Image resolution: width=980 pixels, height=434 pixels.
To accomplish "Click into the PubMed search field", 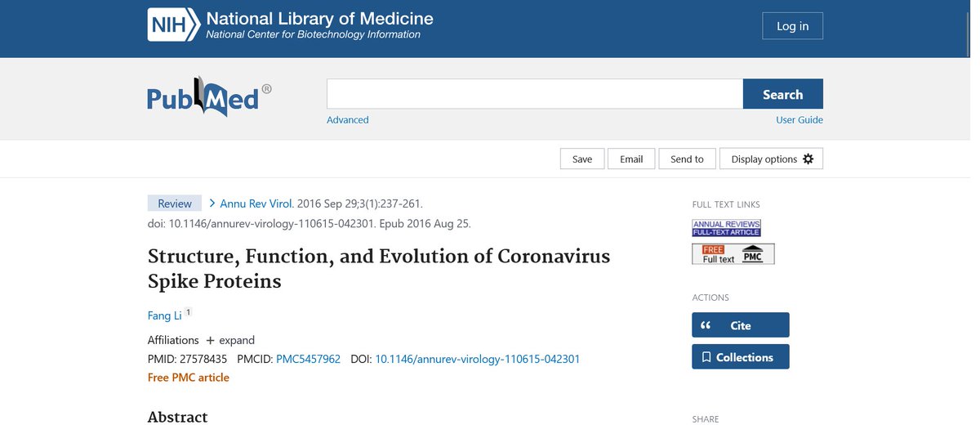I will point(534,94).
